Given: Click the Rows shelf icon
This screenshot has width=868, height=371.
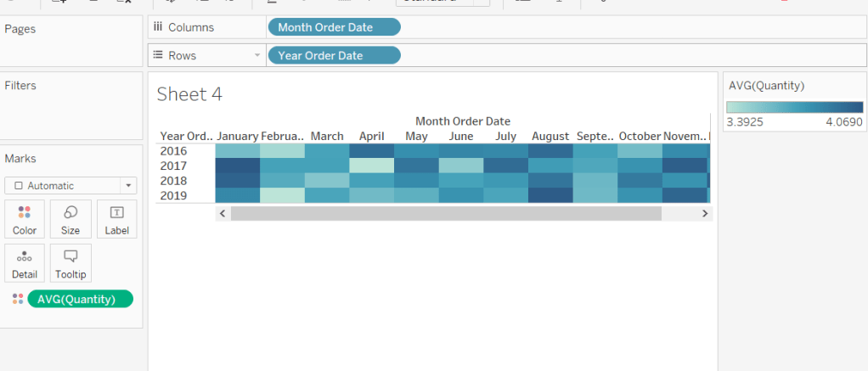Looking at the screenshot, I should pyautogui.click(x=158, y=55).
